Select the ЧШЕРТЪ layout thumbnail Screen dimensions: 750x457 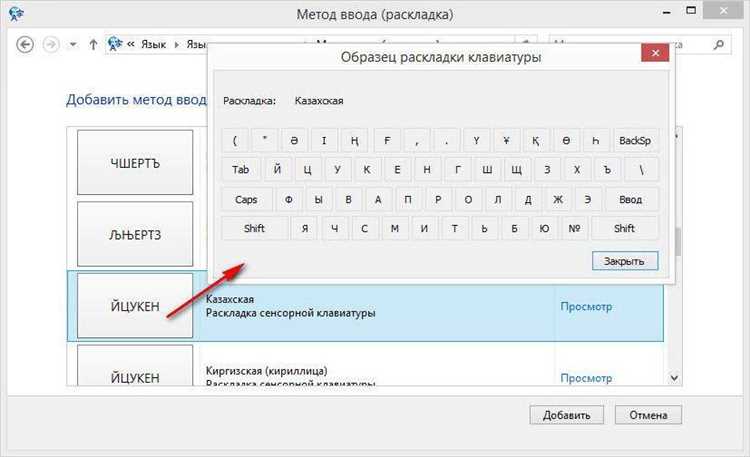click(x=135, y=162)
